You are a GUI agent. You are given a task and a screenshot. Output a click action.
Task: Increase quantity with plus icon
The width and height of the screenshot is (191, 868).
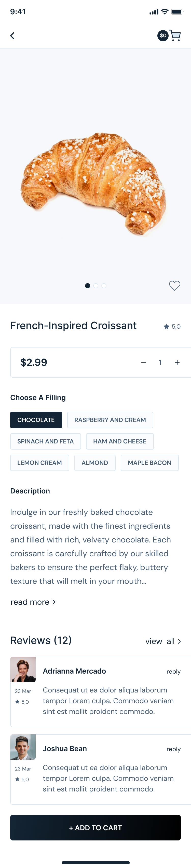pyautogui.click(x=177, y=362)
